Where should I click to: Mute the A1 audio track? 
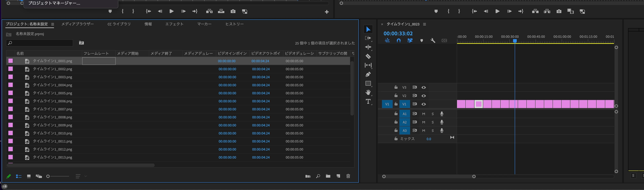pos(424,114)
